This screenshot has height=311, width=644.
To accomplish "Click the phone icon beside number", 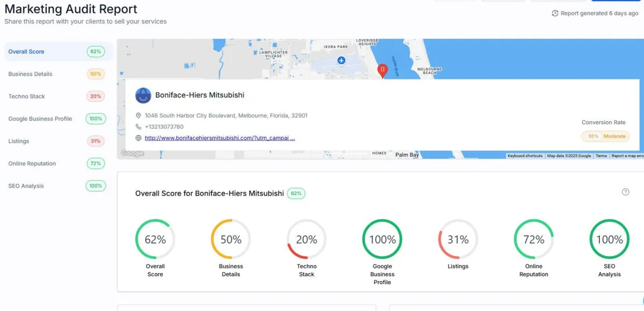I will [138, 127].
